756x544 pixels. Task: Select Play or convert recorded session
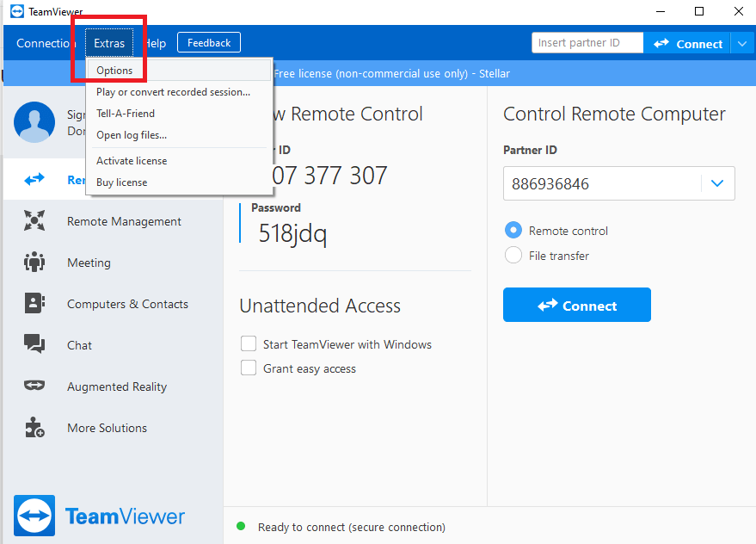178,92
